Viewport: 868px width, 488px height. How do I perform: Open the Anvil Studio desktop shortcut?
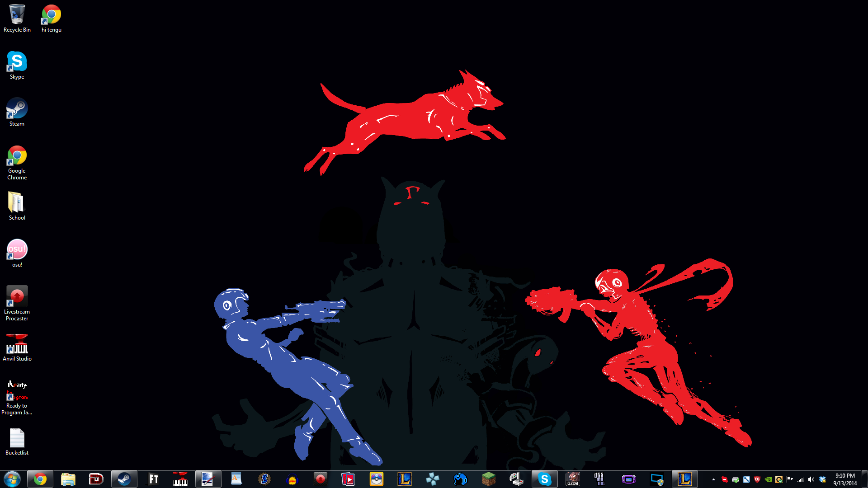click(x=17, y=344)
